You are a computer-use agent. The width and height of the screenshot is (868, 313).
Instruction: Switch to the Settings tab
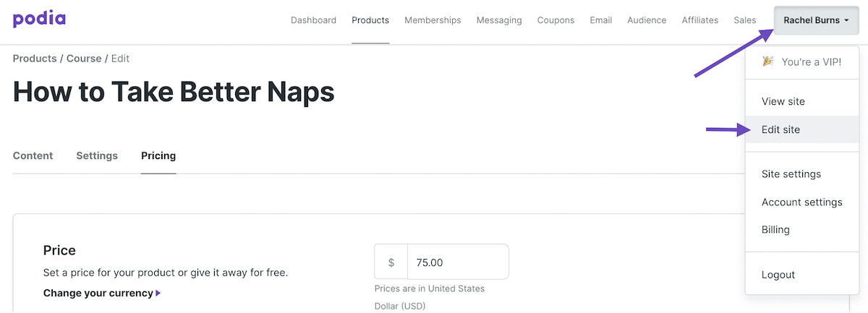click(x=97, y=155)
